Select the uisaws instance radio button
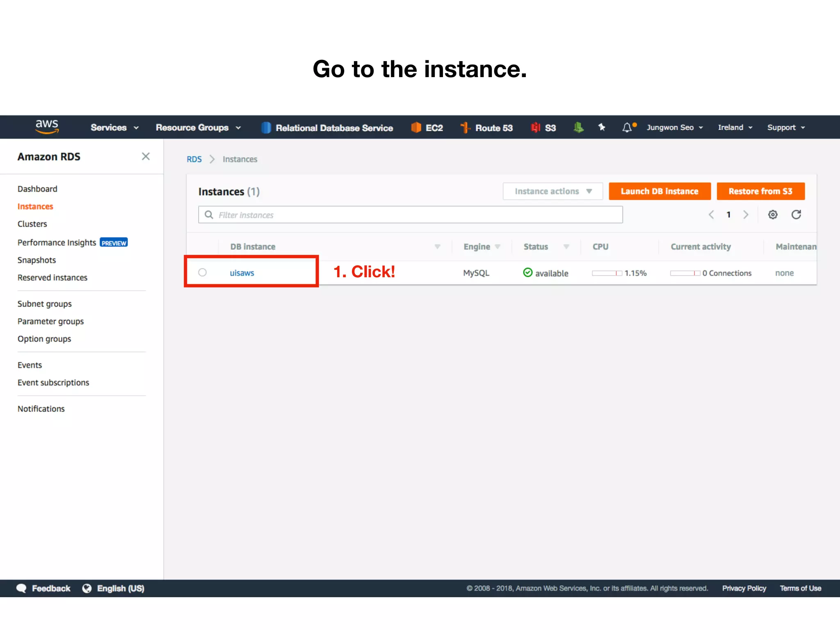This screenshot has height=630, width=840. pos(202,272)
